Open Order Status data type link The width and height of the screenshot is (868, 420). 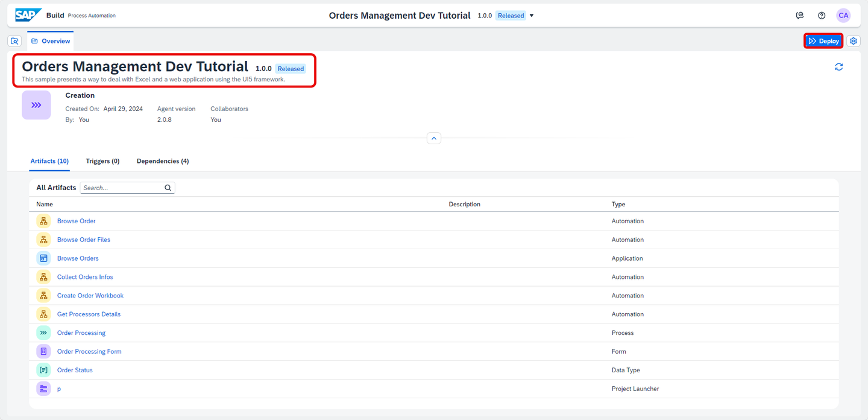point(75,371)
